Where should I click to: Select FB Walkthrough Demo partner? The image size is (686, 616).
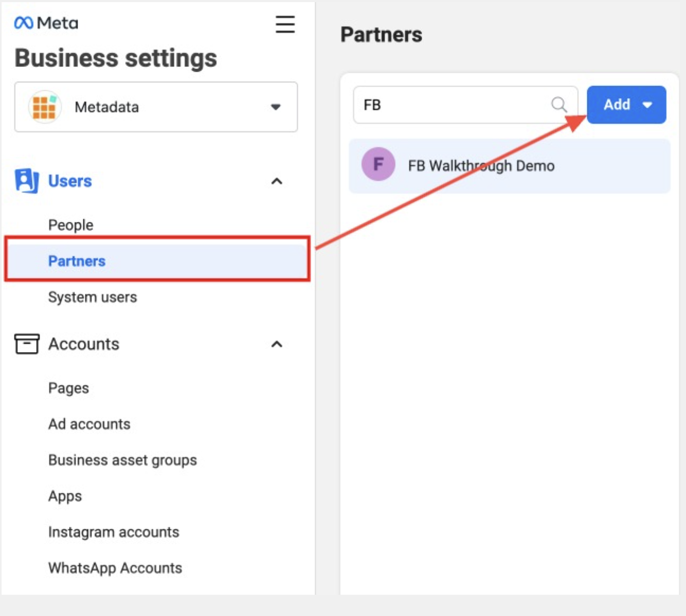point(481,166)
